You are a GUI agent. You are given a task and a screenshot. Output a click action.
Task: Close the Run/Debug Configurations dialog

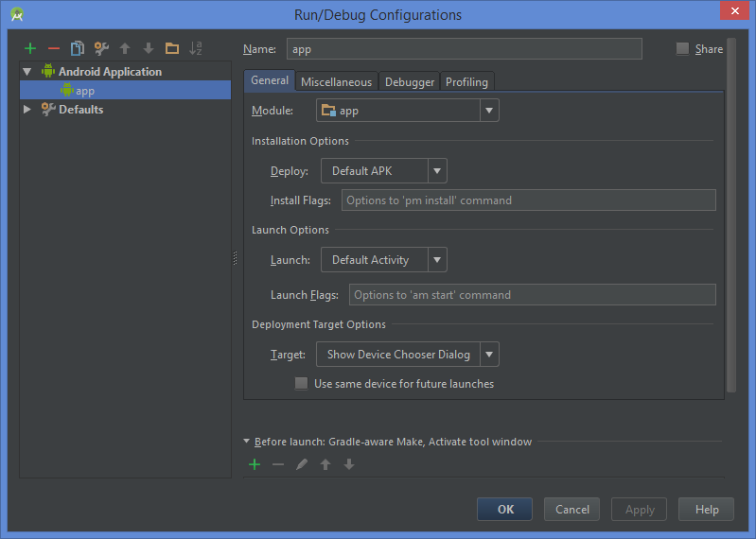[x=734, y=10]
